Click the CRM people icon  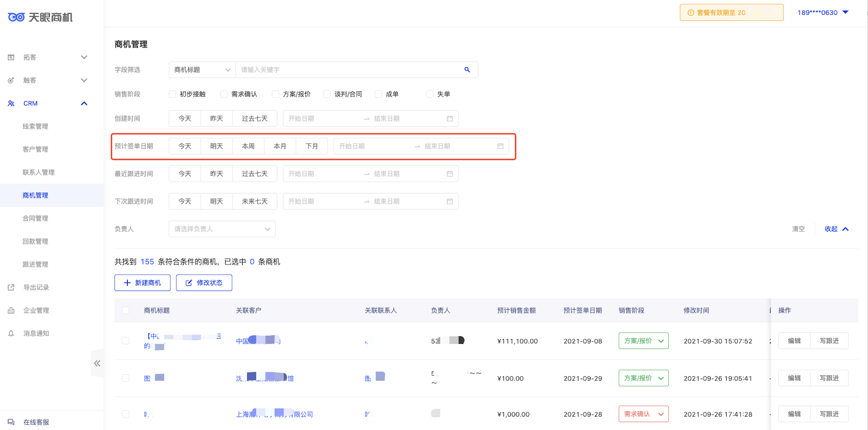click(x=11, y=103)
